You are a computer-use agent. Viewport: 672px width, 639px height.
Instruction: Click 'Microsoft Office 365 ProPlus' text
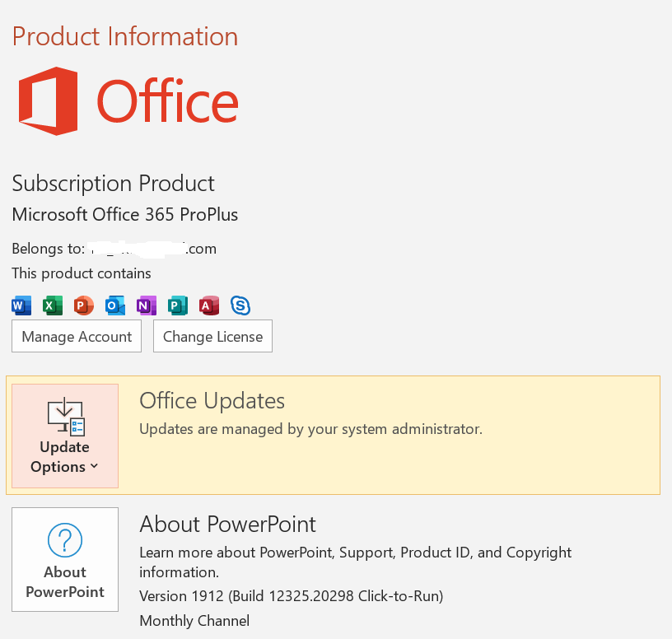point(124,215)
